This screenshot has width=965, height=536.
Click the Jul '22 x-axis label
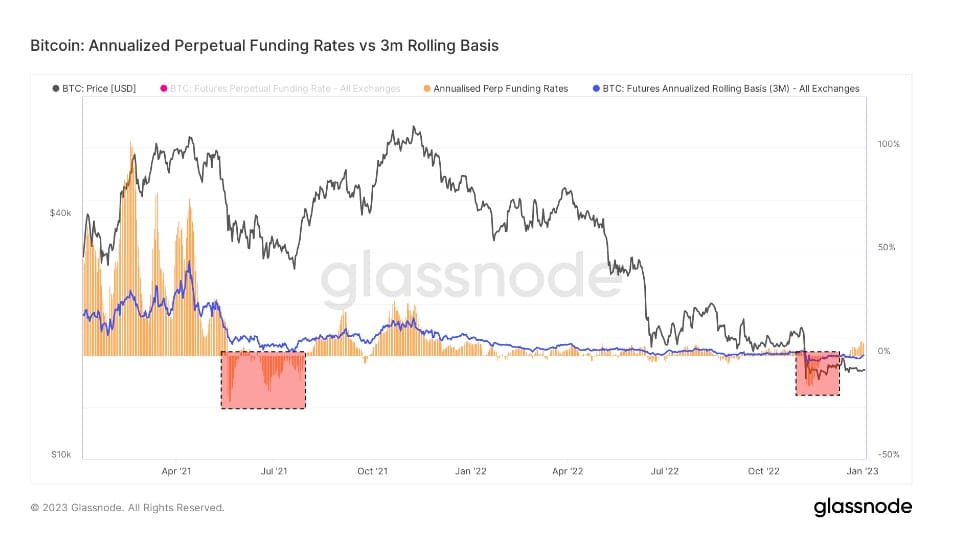click(x=665, y=471)
